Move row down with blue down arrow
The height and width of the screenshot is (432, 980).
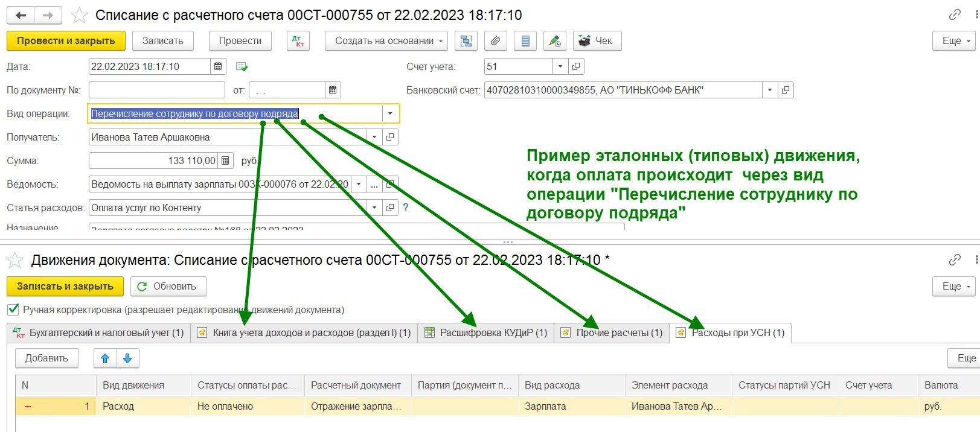(127, 358)
